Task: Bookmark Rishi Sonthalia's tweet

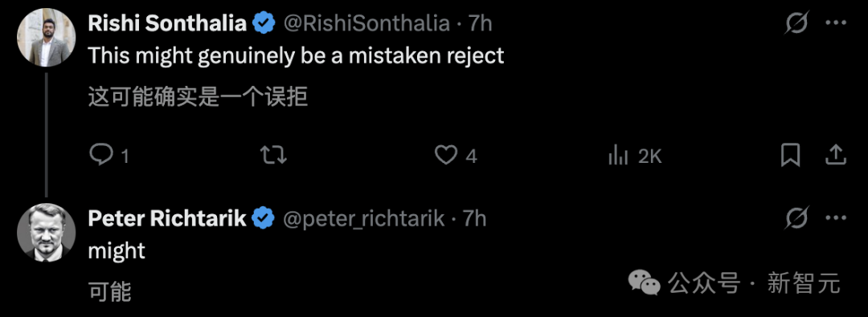Action: [790, 156]
